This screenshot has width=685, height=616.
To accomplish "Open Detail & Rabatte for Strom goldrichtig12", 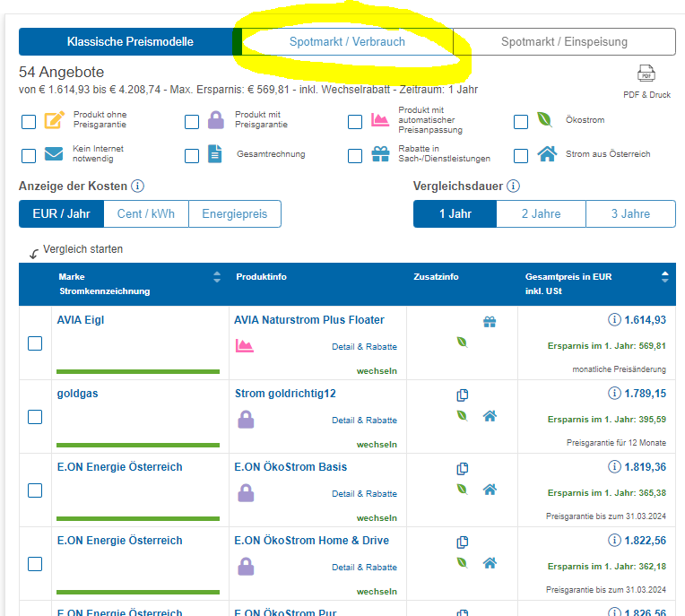I will (364, 421).
